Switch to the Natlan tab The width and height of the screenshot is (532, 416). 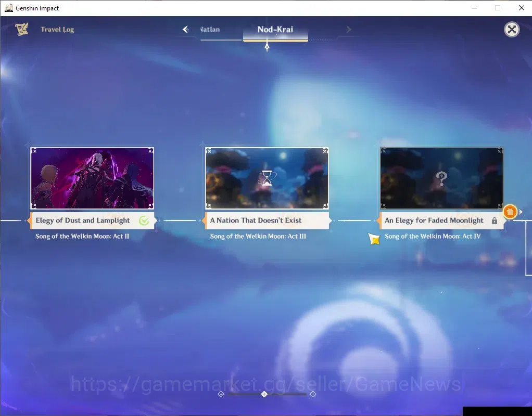pyautogui.click(x=210, y=30)
